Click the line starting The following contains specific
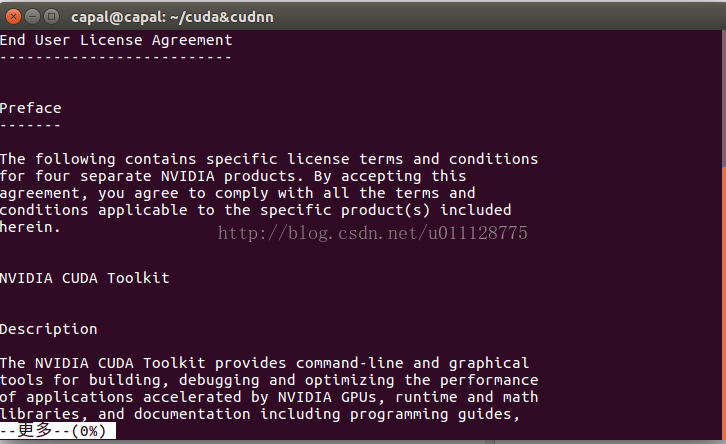 pyautogui.click(x=269, y=159)
